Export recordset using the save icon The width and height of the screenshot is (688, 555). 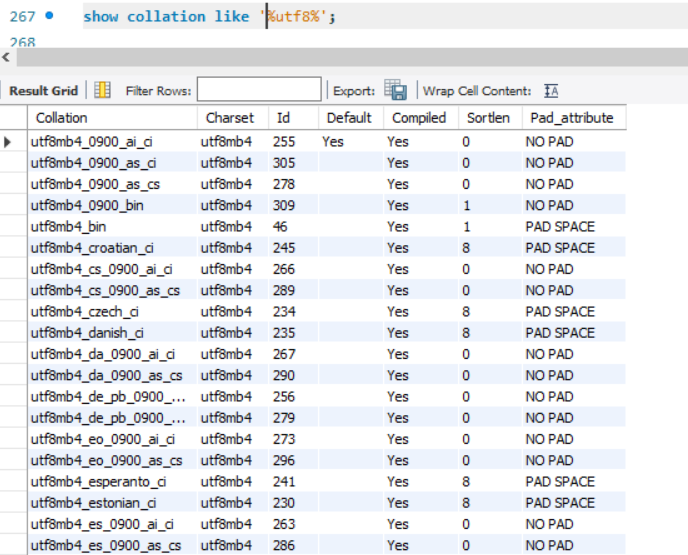tap(395, 90)
